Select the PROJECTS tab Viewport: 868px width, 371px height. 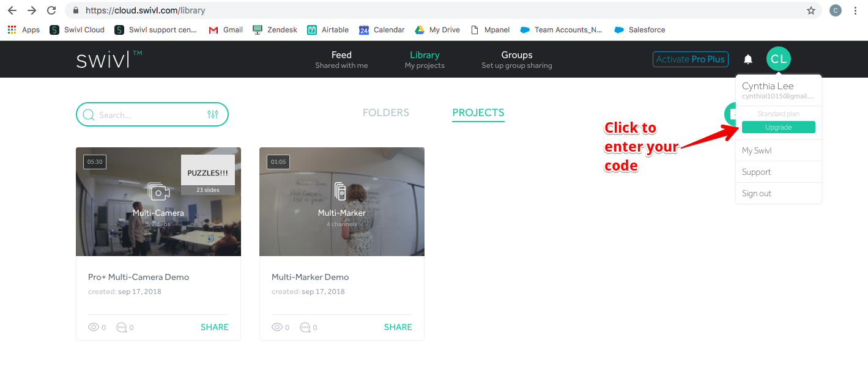point(478,112)
